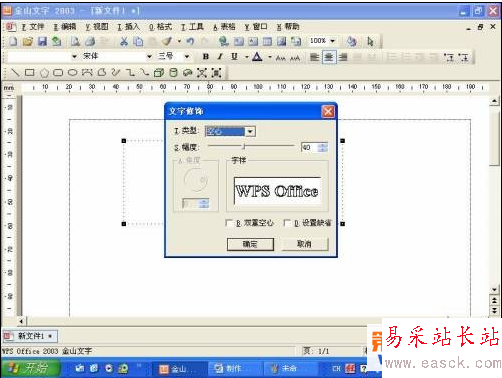Image resolution: width=502 pixels, height=378 pixels.
Task: Open the underline style arrow dropdown
Action: (247, 57)
